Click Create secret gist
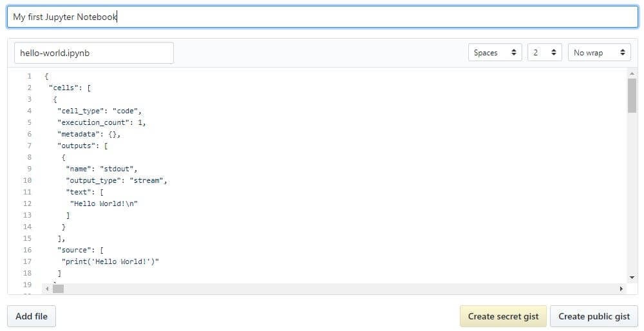644x331 pixels. pyautogui.click(x=503, y=316)
